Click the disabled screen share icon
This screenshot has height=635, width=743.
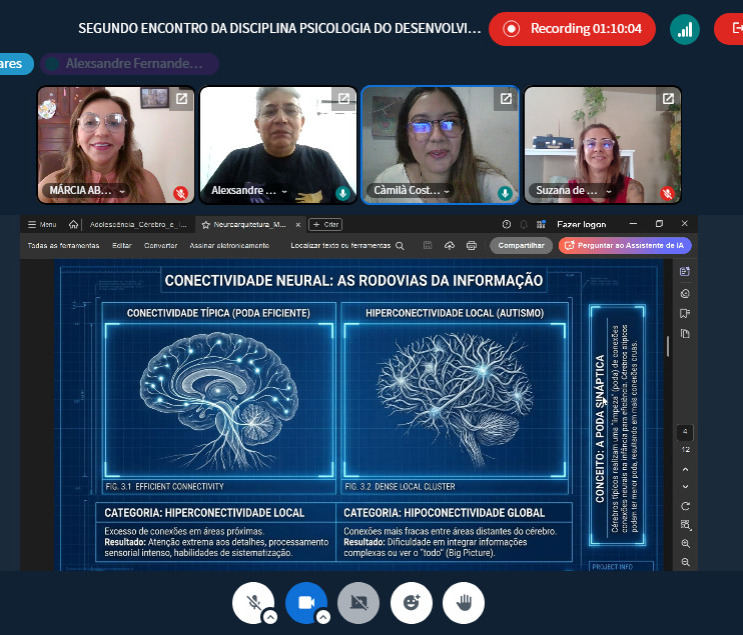[x=358, y=602]
